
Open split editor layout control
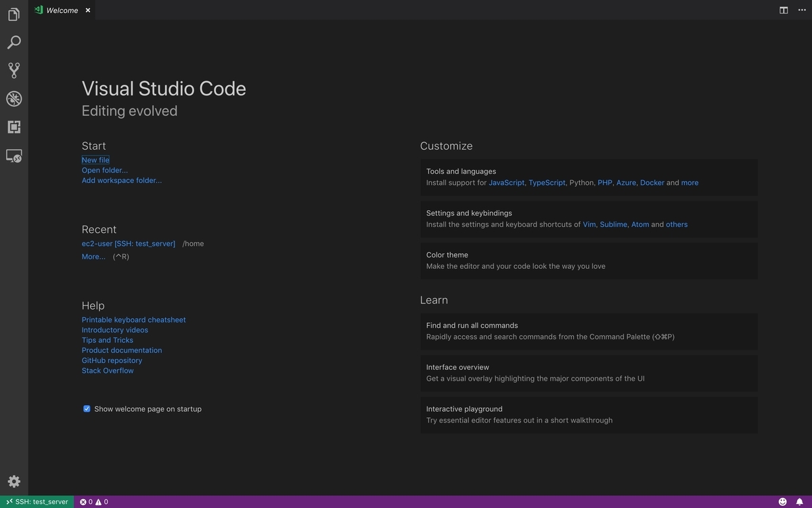click(x=783, y=9)
